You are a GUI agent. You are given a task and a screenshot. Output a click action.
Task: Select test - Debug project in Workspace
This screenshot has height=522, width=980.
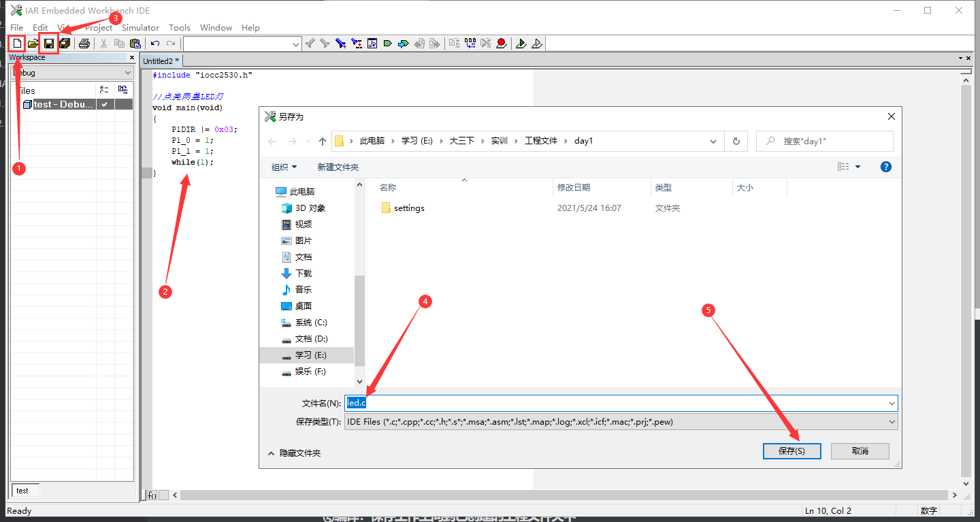pos(63,104)
